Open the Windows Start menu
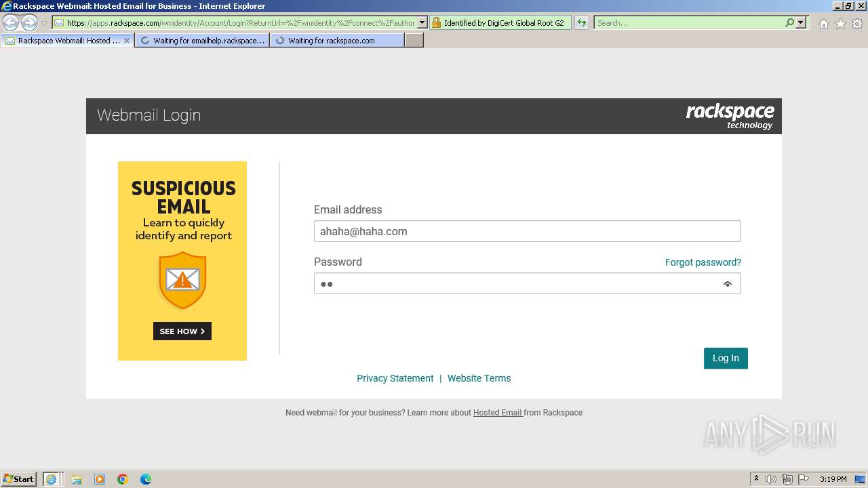868x488 pixels. 19,479
